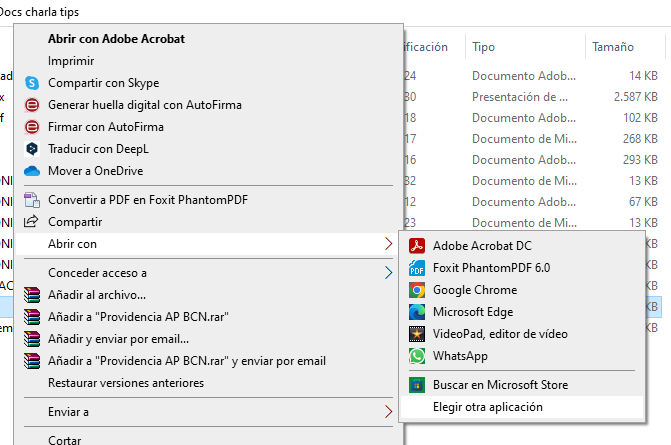Open with Microsoft Edge

click(521, 312)
